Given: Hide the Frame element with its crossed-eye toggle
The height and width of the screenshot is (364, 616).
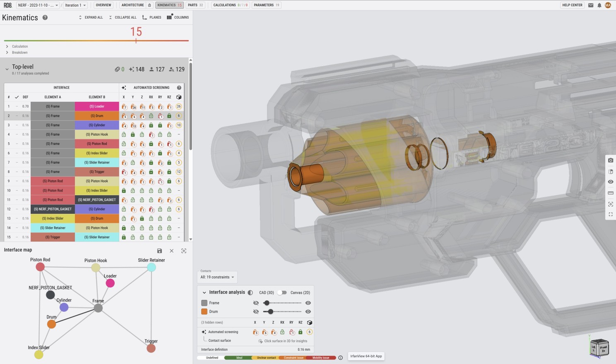Looking at the screenshot, I should pos(255,303).
